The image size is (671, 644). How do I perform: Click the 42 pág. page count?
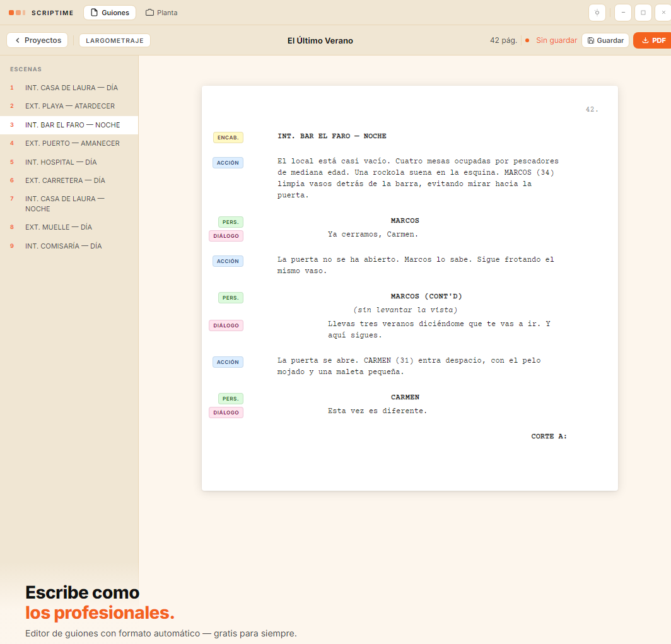click(x=503, y=40)
